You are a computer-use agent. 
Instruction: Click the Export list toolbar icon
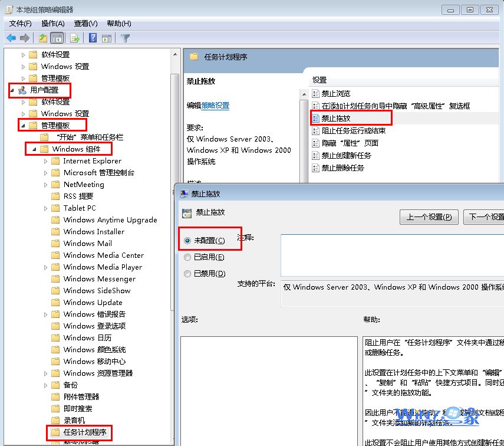click(x=75, y=38)
